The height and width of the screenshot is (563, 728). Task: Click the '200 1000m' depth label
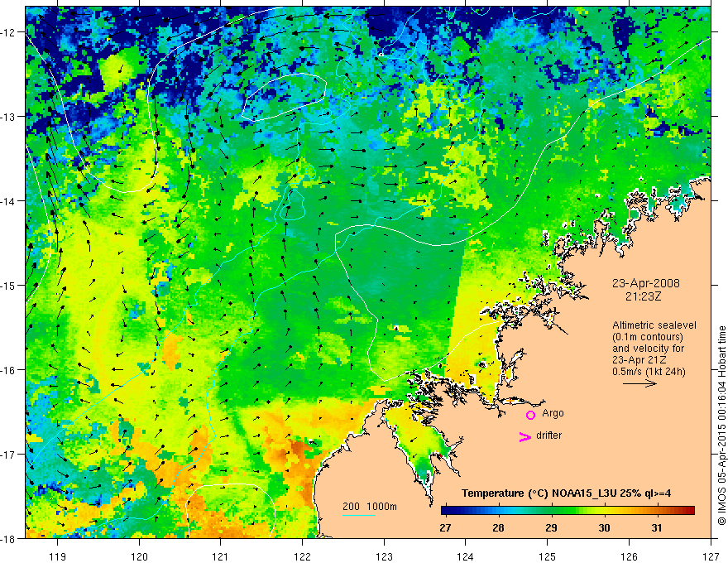click(x=370, y=507)
